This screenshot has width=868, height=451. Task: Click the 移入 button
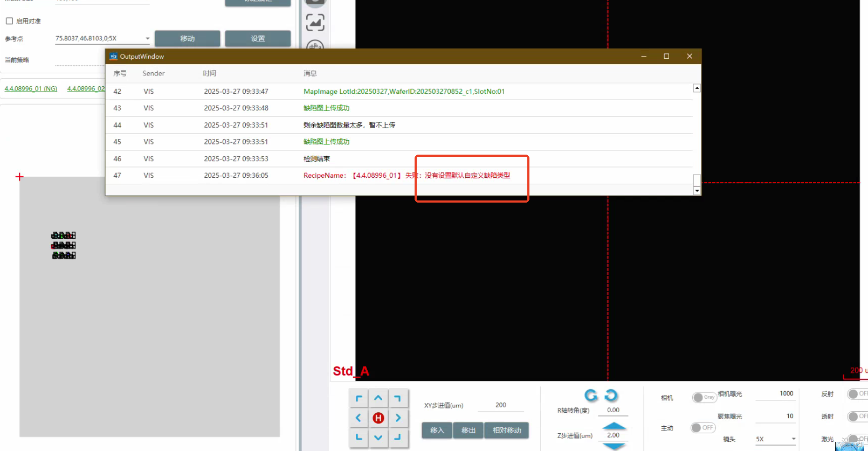437,431
